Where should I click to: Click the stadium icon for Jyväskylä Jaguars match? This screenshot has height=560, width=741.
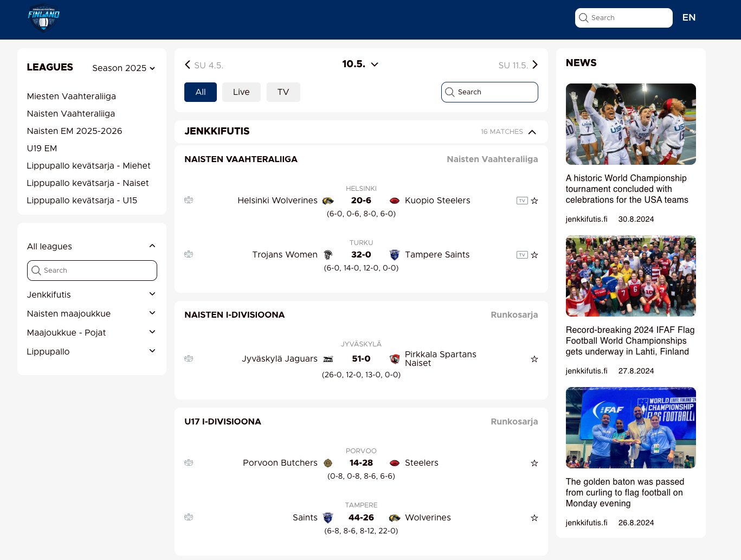(x=189, y=359)
